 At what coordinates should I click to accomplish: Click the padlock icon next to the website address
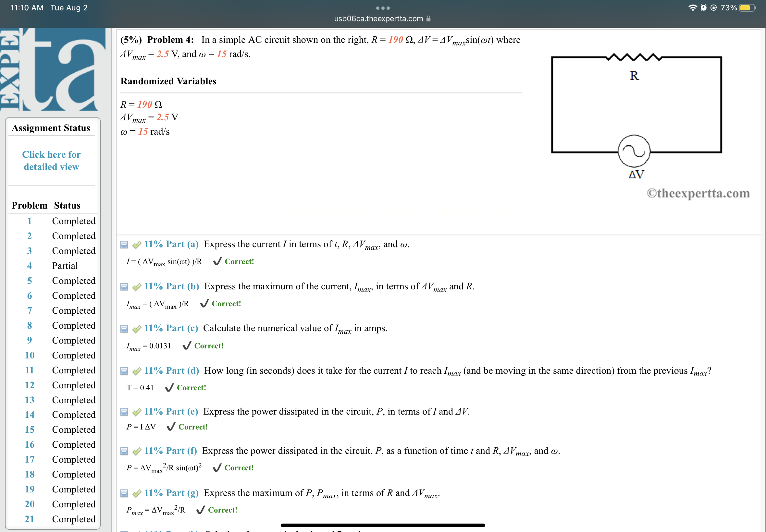point(428,19)
